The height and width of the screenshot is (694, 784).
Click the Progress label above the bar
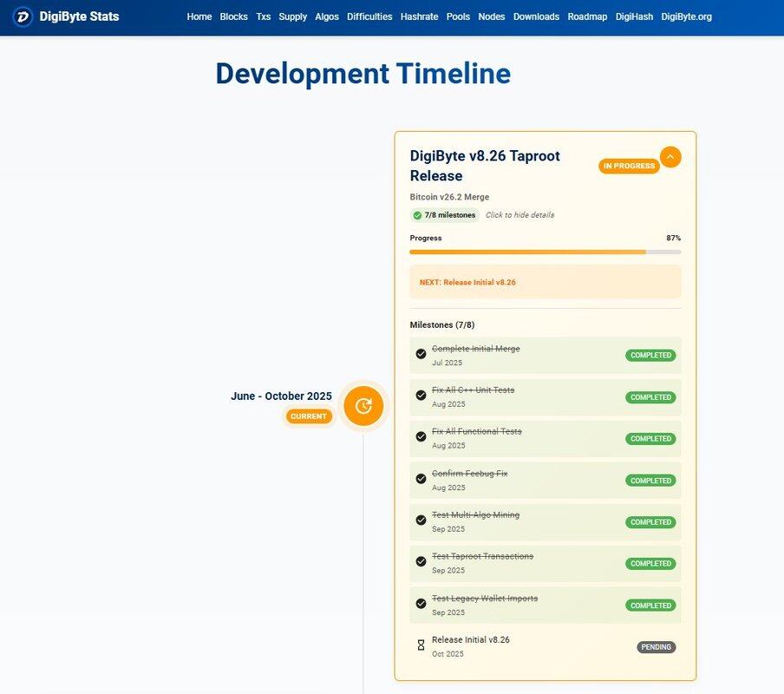tap(426, 238)
